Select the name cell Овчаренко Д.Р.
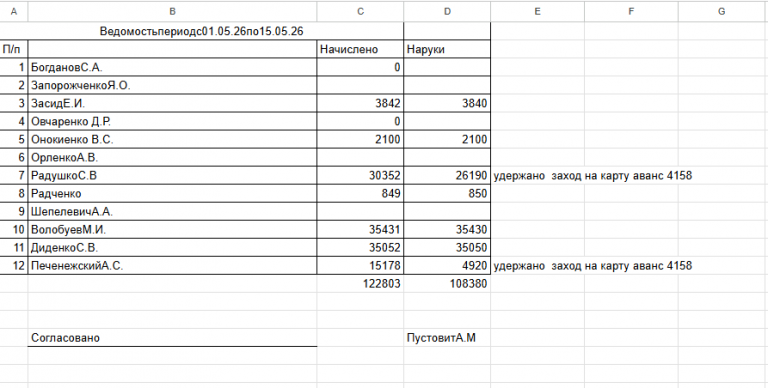The width and height of the screenshot is (768, 388). click(172, 121)
